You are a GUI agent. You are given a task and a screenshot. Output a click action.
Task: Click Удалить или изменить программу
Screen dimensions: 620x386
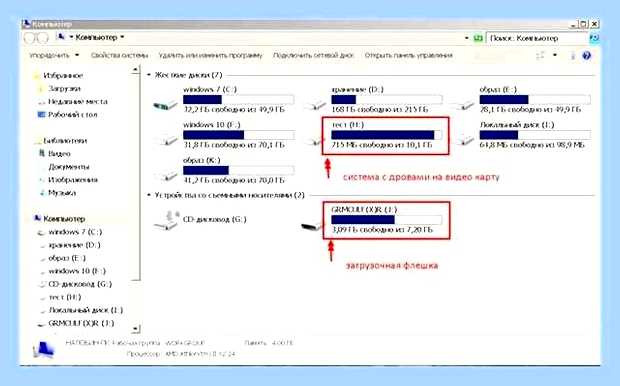coord(210,55)
